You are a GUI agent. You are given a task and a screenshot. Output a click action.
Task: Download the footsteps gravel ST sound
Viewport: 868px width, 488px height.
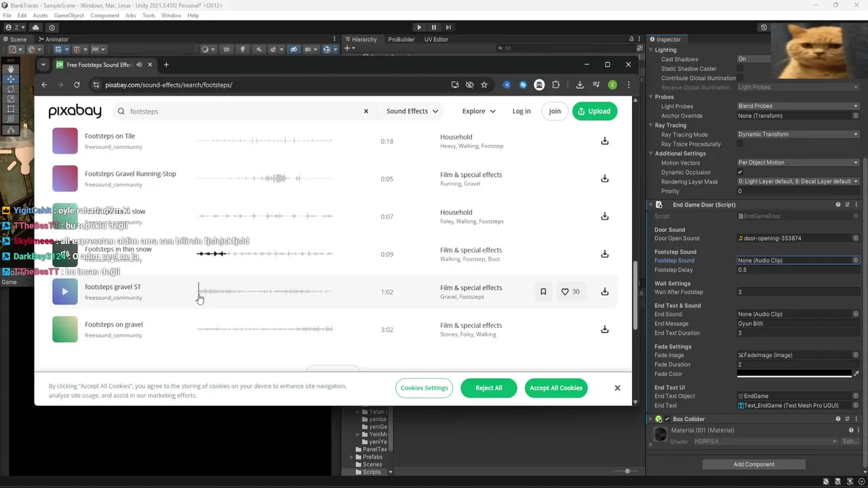[x=604, y=291]
